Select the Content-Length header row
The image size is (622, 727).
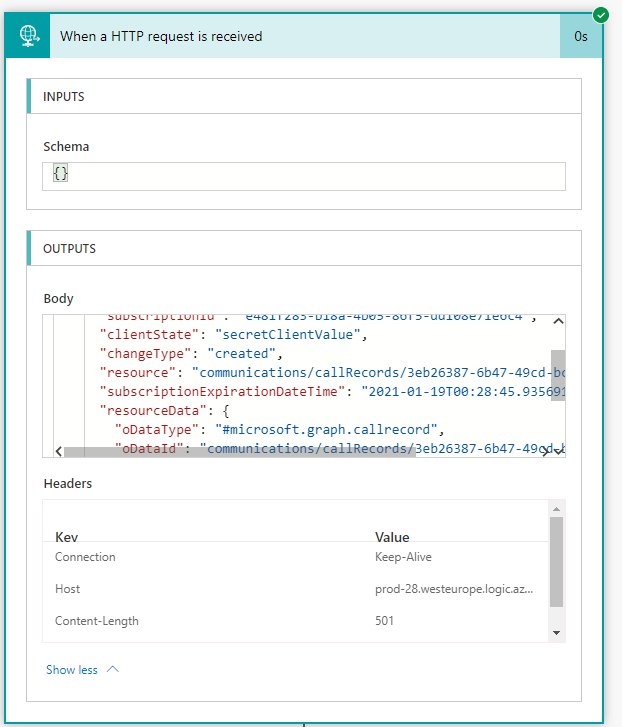pyautogui.click(x=300, y=621)
